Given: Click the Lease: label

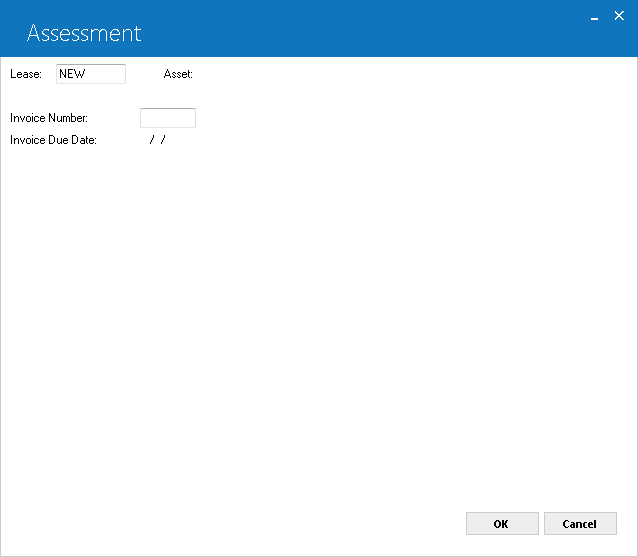Looking at the screenshot, I should 26,74.
